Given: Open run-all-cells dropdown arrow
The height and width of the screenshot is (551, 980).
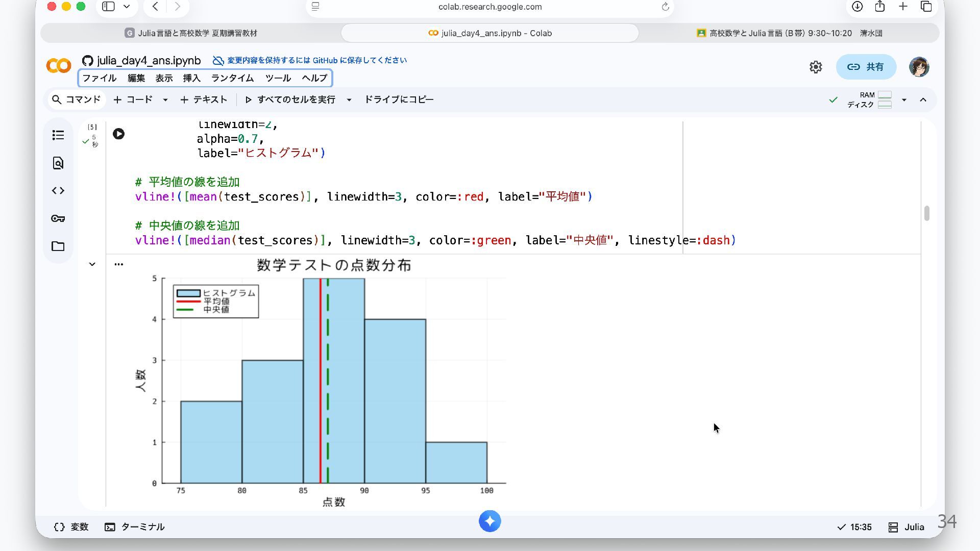Looking at the screenshot, I should tap(349, 100).
